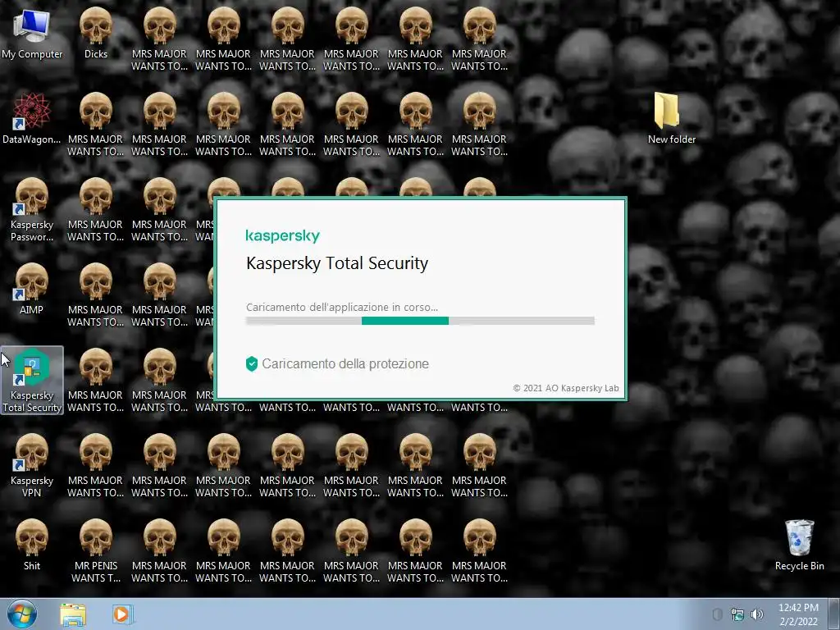840x630 pixels.
Task: Select the skull icon labeled Shit
Action: click(32, 545)
